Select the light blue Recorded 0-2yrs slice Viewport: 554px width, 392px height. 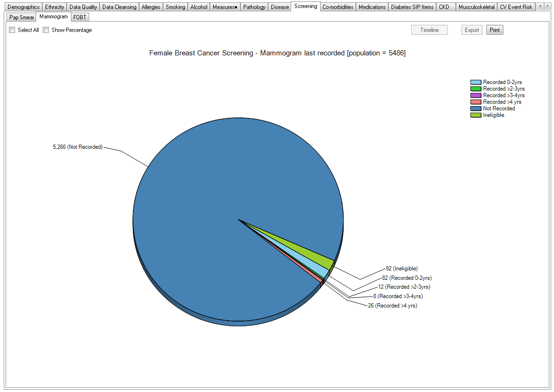pyautogui.click(x=315, y=267)
